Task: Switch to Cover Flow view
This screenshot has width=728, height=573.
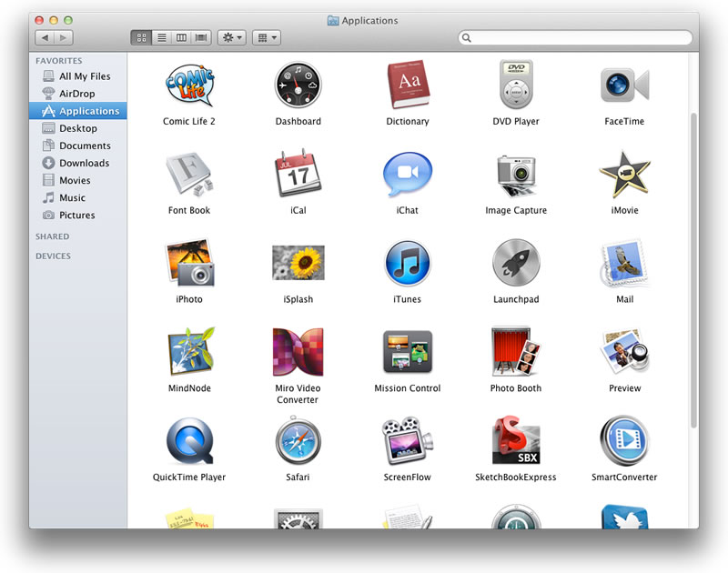Action: coord(201,38)
